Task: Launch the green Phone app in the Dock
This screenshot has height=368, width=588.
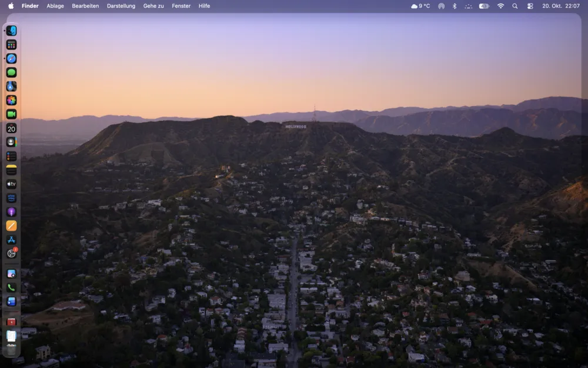Action: click(x=11, y=288)
